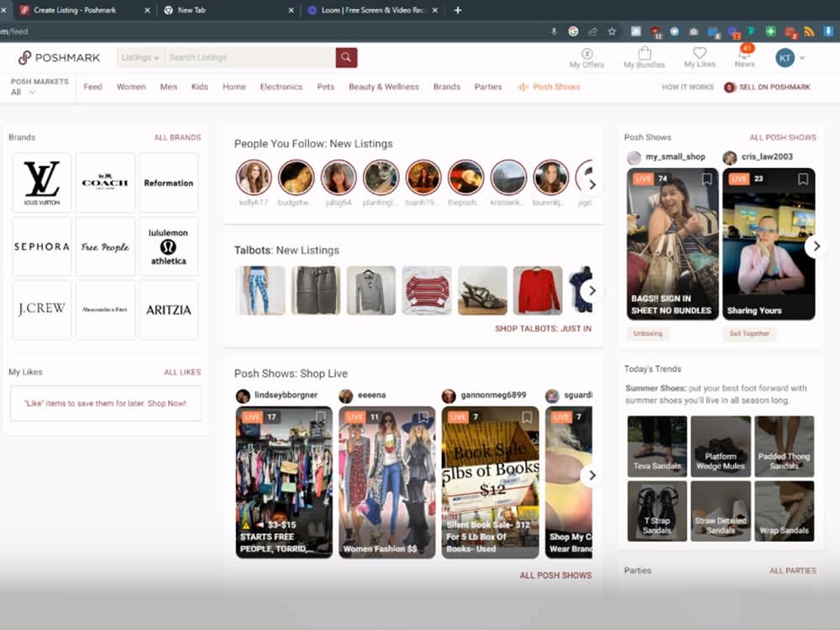Open the Free People brand tile

(105, 246)
